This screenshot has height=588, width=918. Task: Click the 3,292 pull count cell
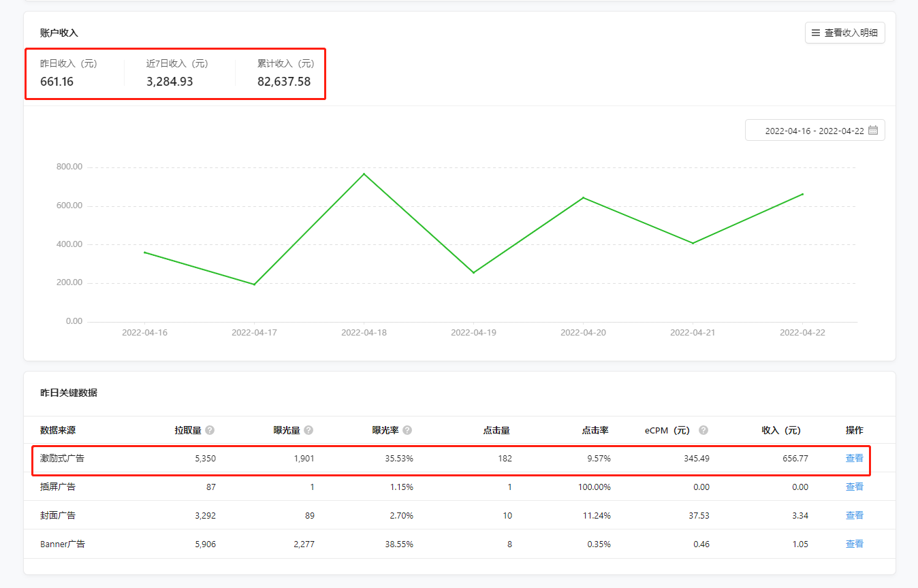tap(205, 516)
